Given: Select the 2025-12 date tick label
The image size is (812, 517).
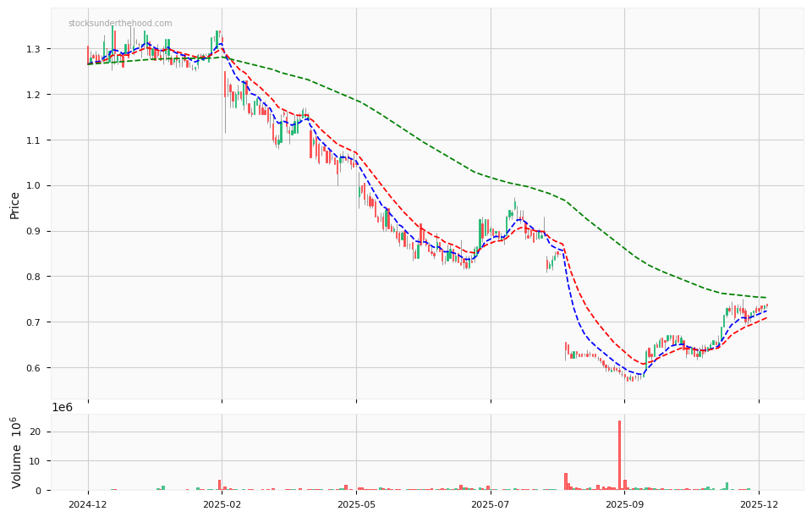Looking at the screenshot, I should 760,503.
